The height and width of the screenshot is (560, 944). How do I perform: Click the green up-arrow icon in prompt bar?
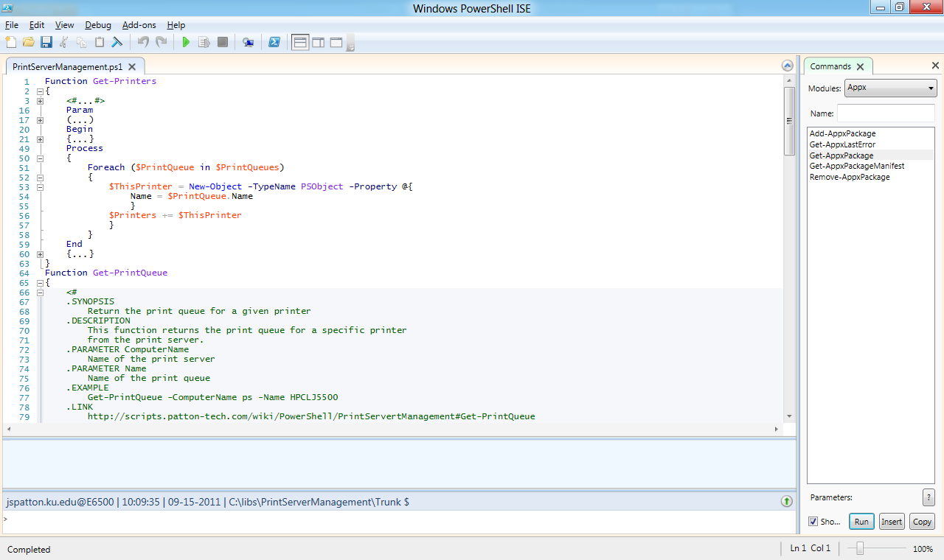(x=786, y=501)
